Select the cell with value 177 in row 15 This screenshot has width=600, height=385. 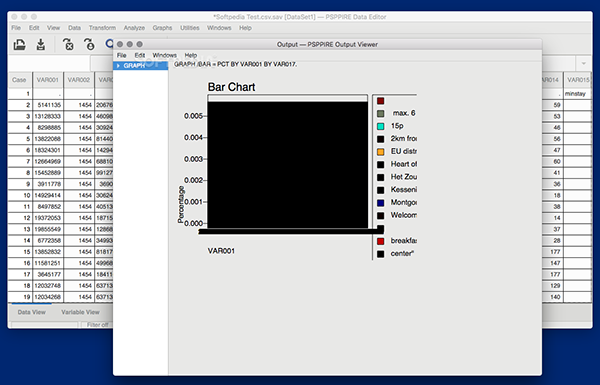pyautogui.click(x=552, y=252)
